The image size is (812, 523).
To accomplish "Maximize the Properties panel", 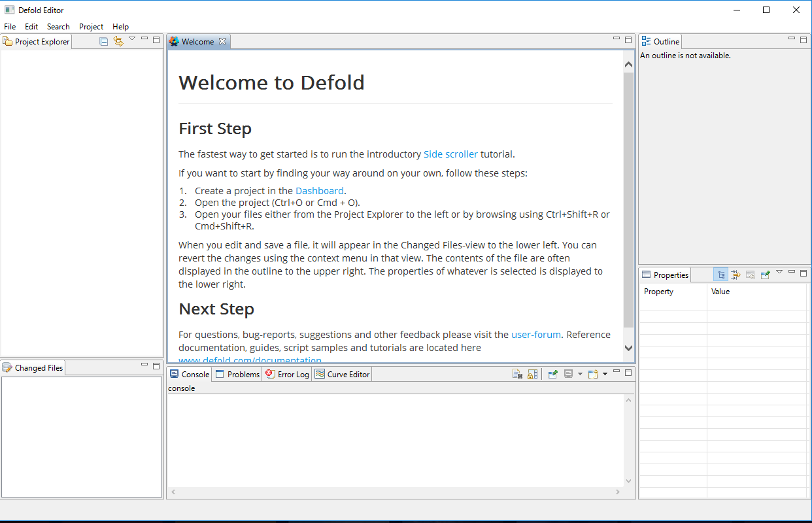I will pos(804,273).
